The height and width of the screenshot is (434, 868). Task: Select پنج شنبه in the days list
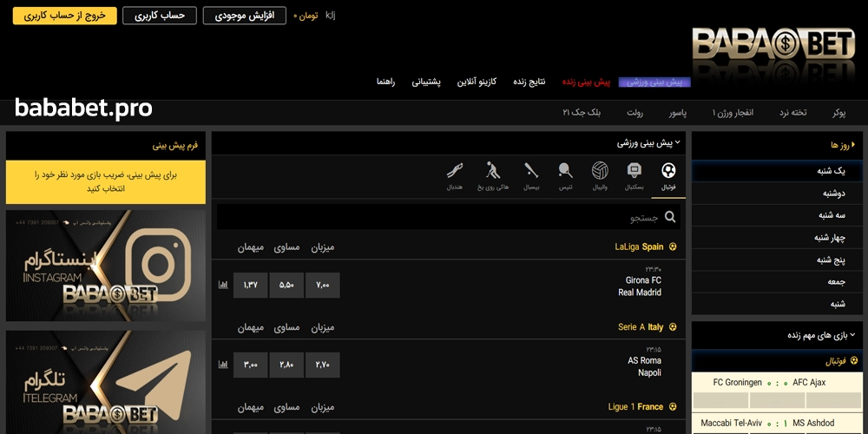coord(777,260)
